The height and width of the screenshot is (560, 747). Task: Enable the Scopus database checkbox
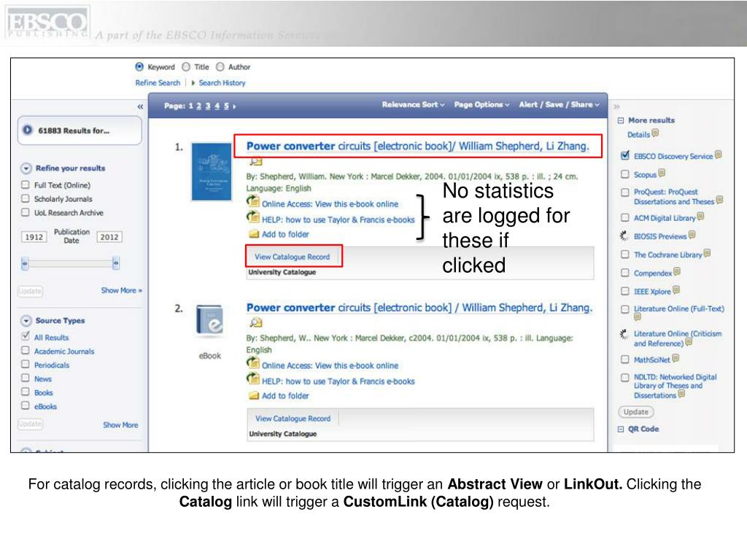(x=625, y=174)
